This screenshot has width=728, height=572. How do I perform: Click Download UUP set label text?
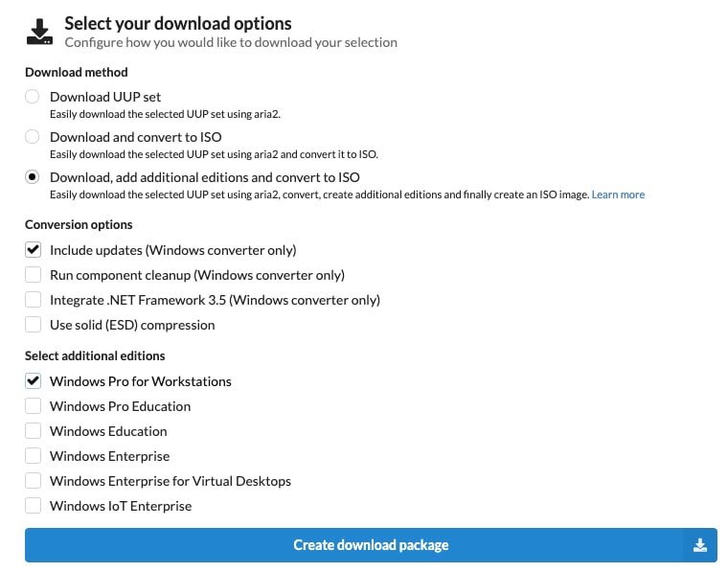105,97
